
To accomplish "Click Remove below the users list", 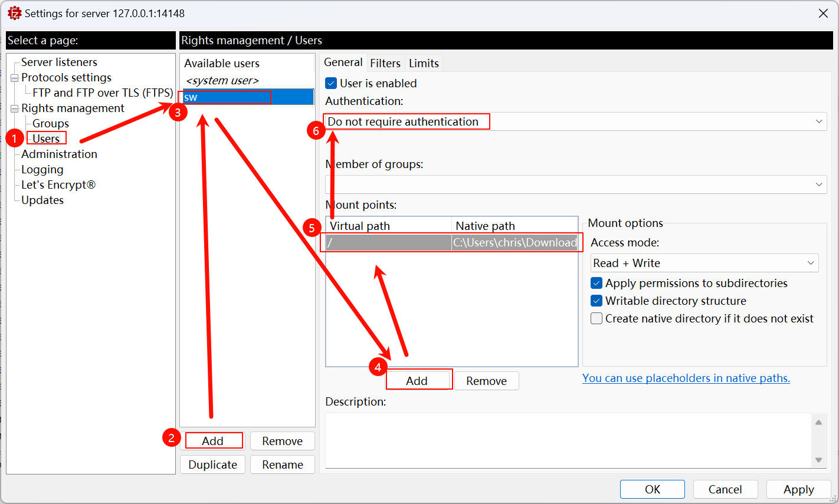I will (x=282, y=441).
